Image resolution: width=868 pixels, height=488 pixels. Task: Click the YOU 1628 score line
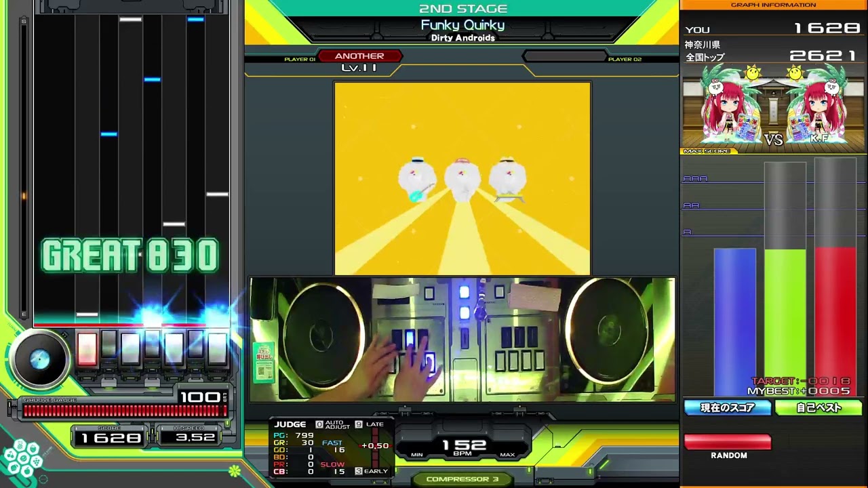pos(773,28)
